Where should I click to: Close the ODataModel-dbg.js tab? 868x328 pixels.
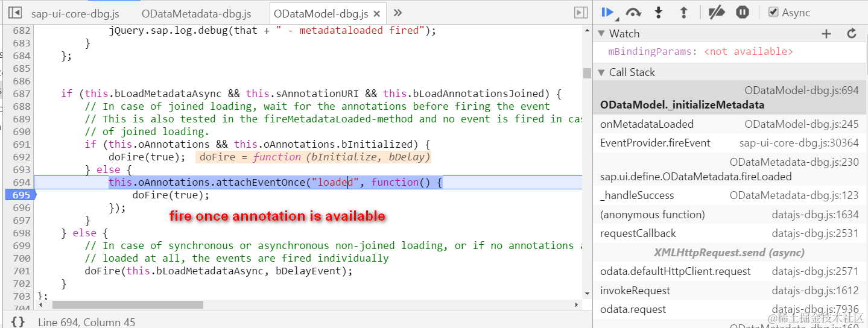pos(377,13)
